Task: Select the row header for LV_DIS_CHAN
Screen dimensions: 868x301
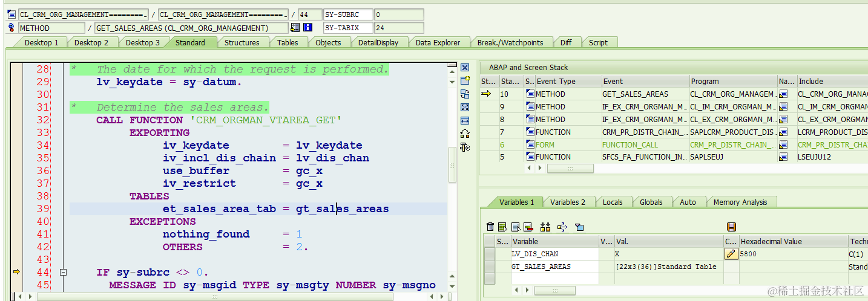Action: (x=490, y=254)
